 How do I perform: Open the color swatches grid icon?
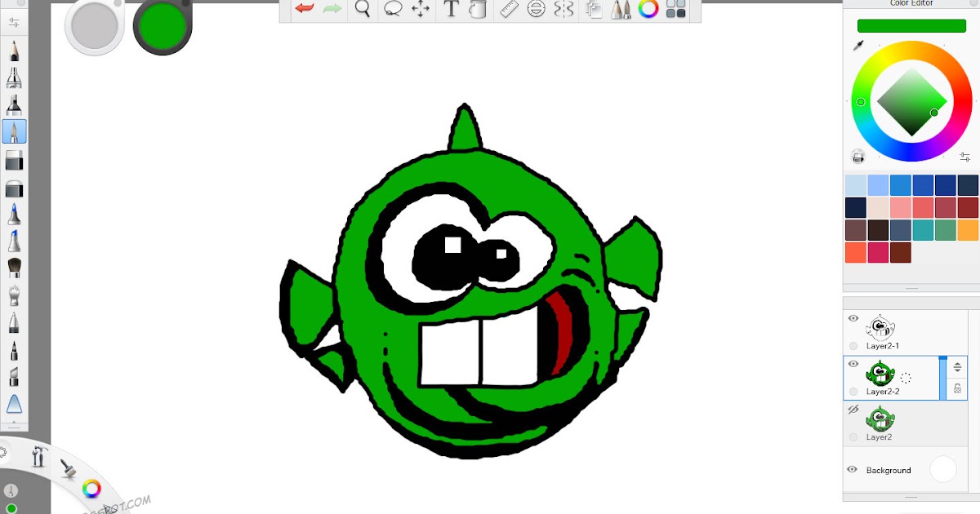pos(675,9)
